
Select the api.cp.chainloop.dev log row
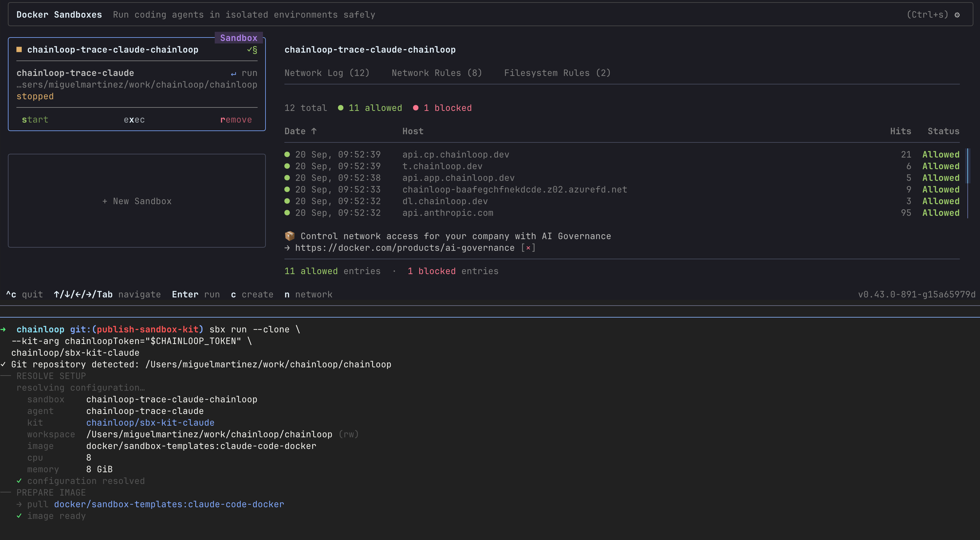point(622,155)
